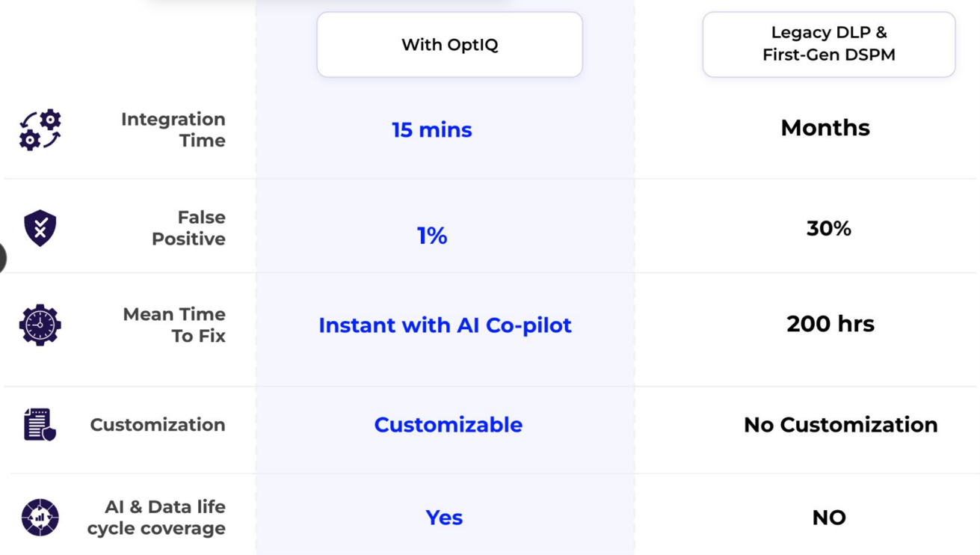Click the NO legacy coverage value

point(829,518)
